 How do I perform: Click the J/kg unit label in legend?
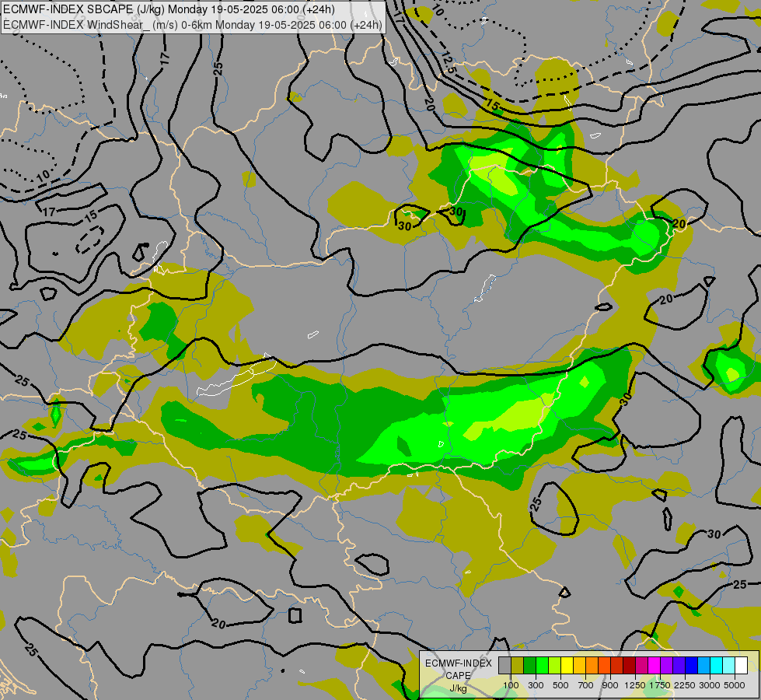[458, 688]
